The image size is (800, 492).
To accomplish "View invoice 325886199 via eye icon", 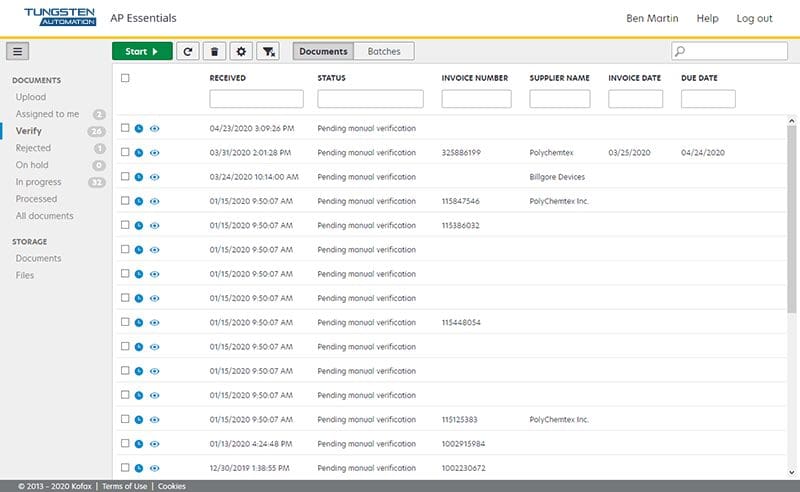I will click(155, 153).
